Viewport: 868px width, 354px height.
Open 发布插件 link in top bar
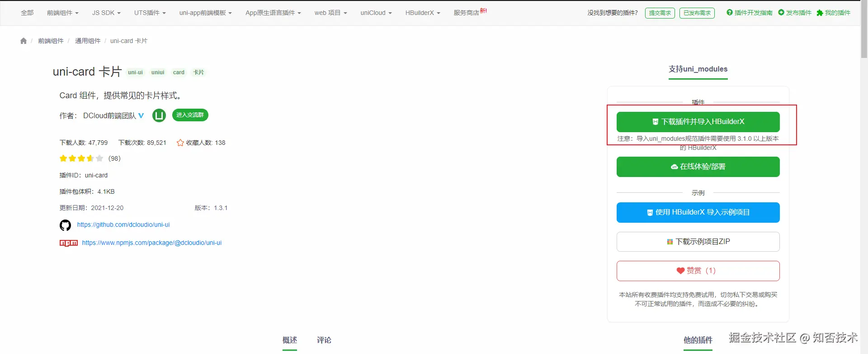click(795, 13)
